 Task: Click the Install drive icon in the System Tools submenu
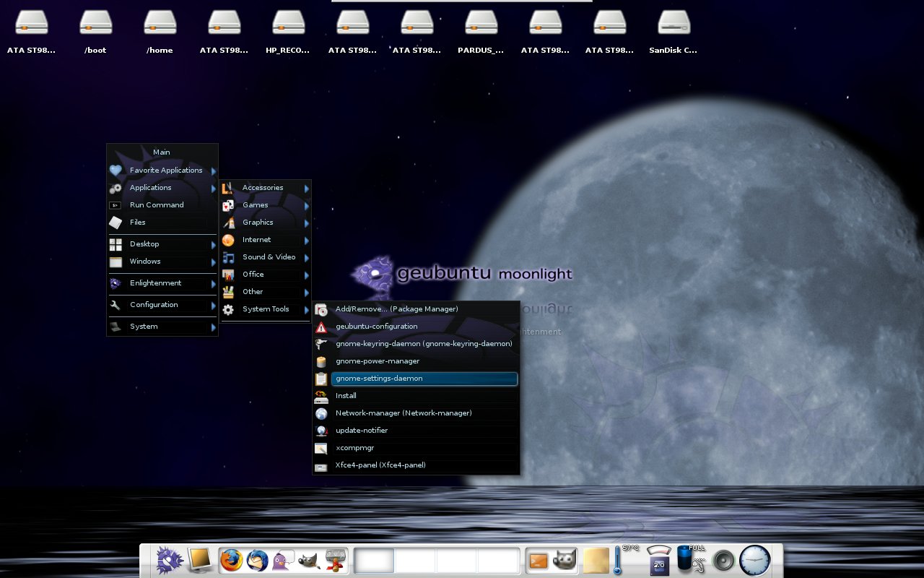(x=321, y=396)
